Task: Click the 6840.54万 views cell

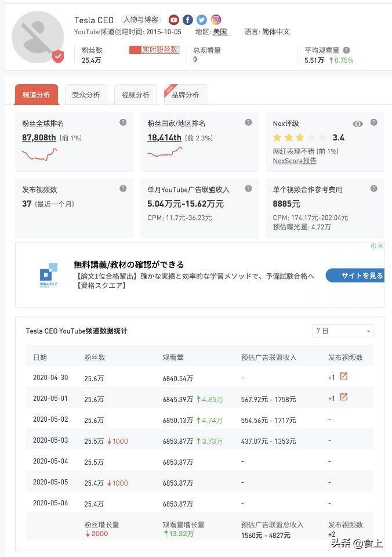Action: (178, 379)
